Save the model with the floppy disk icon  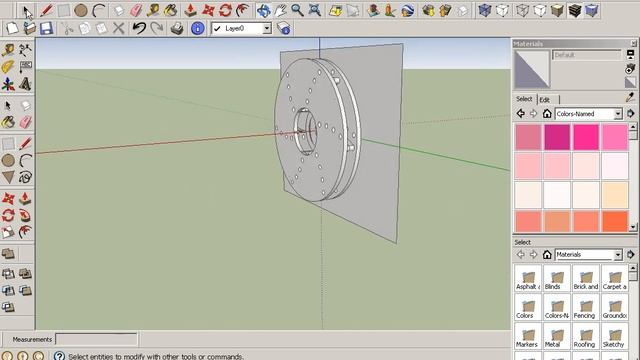46,28
